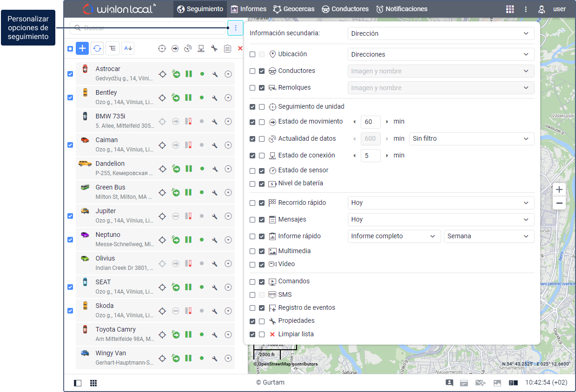Increase Estado de movimiento minutes value
The height and width of the screenshot is (392, 576).
[x=387, y=122]
